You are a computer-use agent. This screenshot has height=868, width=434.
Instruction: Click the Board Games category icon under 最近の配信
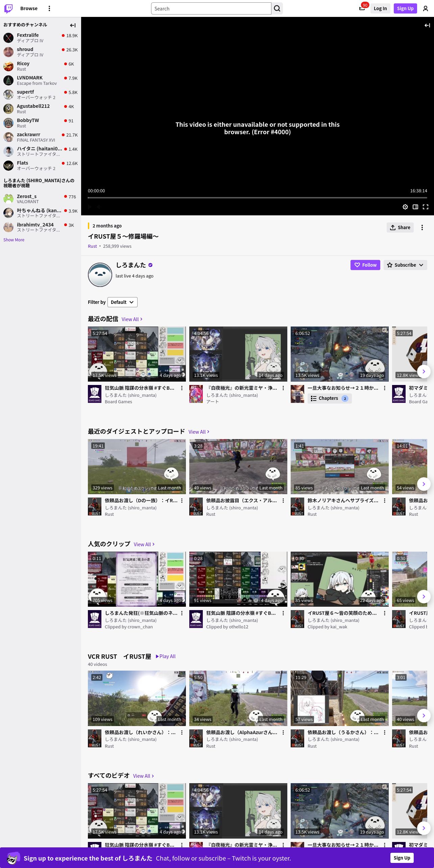click(x=95, y=394)
